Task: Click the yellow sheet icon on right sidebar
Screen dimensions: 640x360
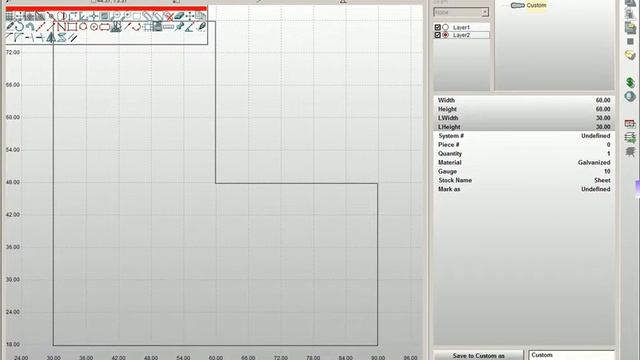Action: pos(630,55)
